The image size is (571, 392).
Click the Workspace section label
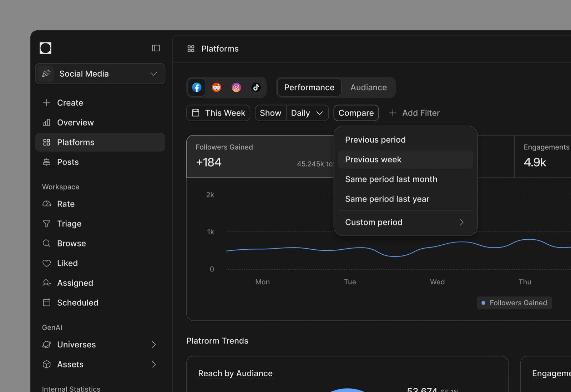61,187
